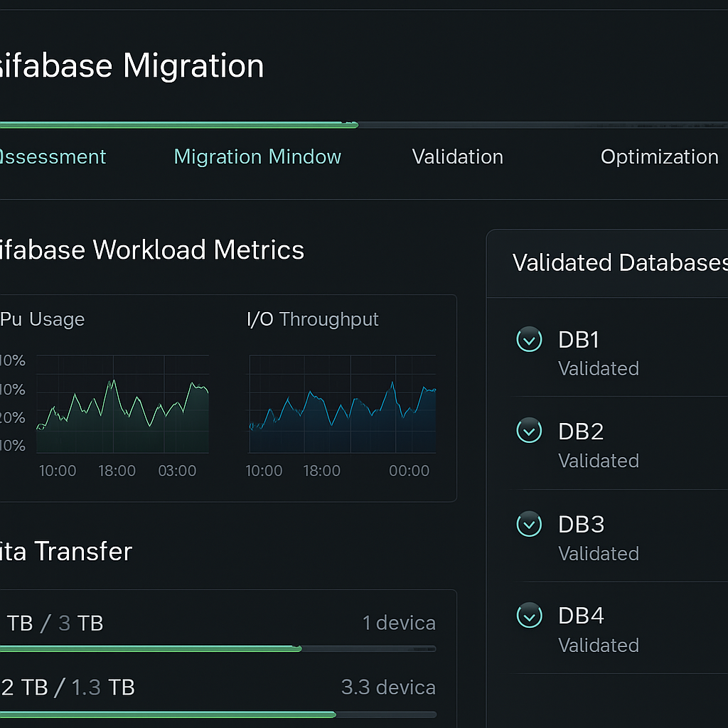Image resolution: width=728 pixels, height=728 pixels.
Task: Select the DB4 database name
Action: (x=582, y=616)
